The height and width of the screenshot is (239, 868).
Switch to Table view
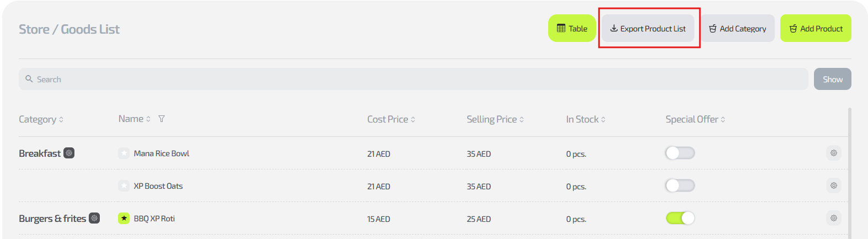572,28
